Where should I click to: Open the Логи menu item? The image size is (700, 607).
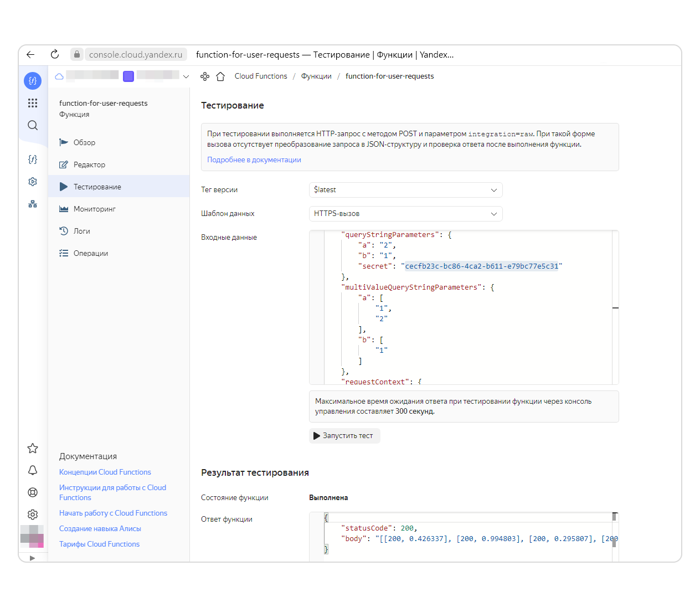click(119, 231)
